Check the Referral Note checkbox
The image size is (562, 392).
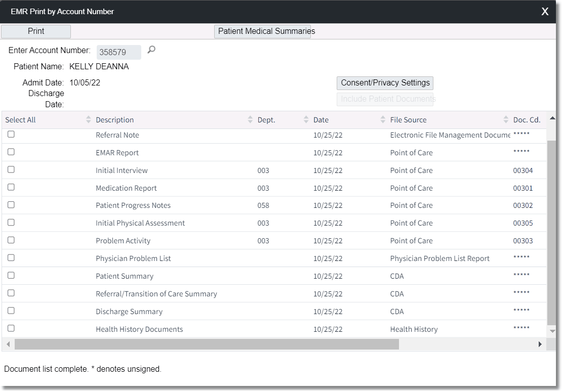11,134
